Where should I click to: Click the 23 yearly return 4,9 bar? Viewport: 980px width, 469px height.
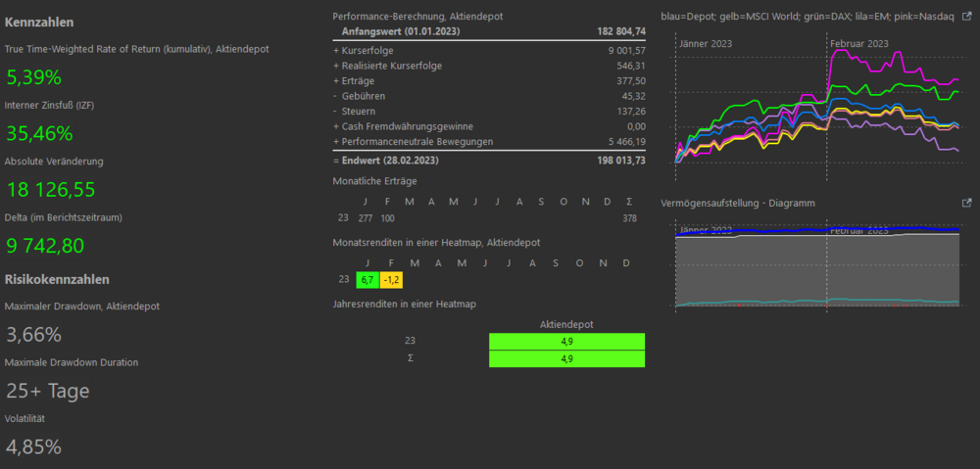click(566, 341)
